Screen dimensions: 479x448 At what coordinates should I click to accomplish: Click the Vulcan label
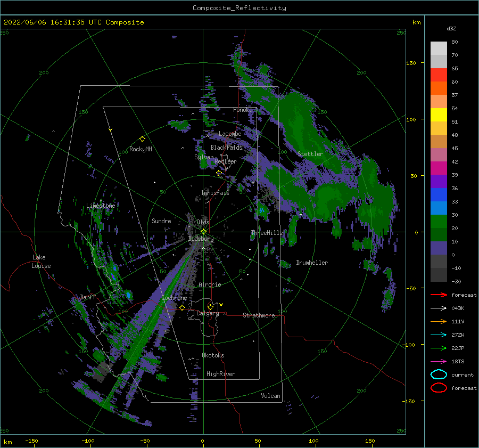point(270,396)
